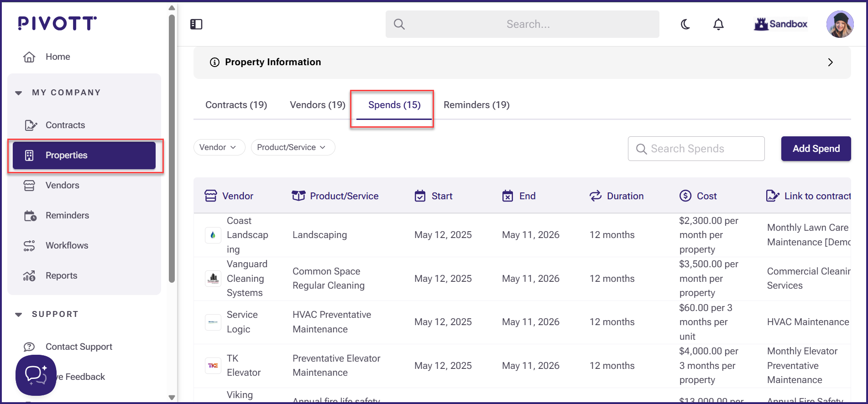This screenshot has height=404, width=868.
Task: Collapse the SUPPORT section
Action: [x=19, y=315]
